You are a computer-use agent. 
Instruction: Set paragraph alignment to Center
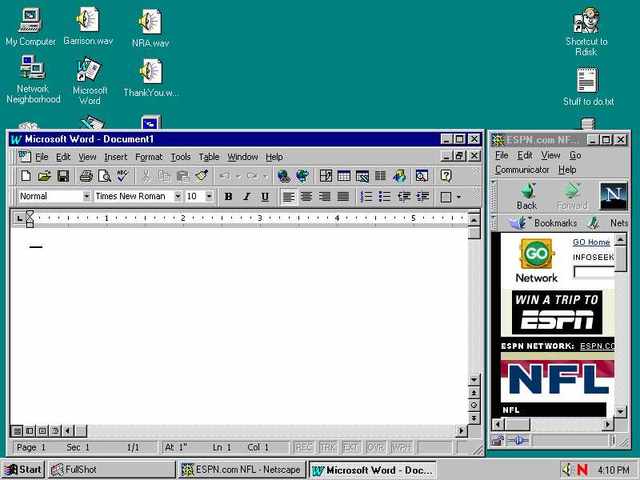tap(307, 197)
